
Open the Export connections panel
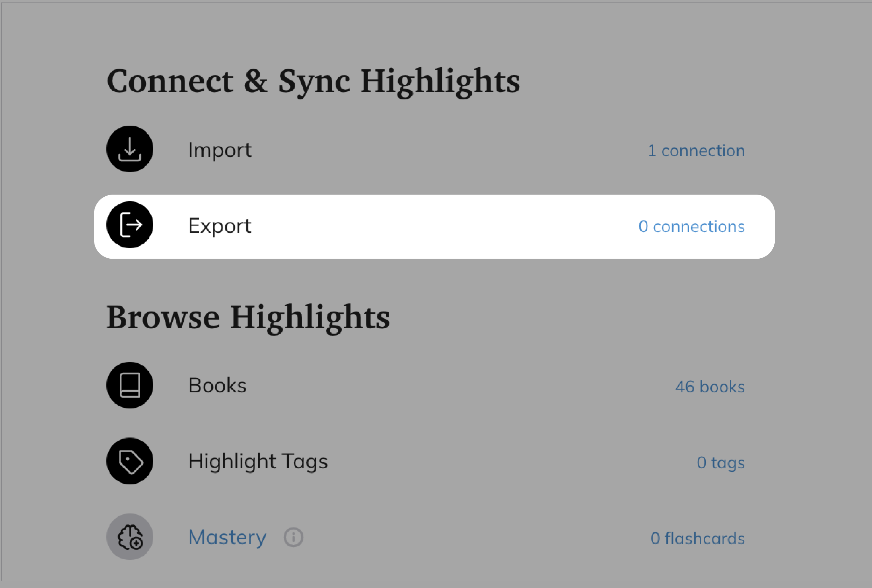click(433, 225)
